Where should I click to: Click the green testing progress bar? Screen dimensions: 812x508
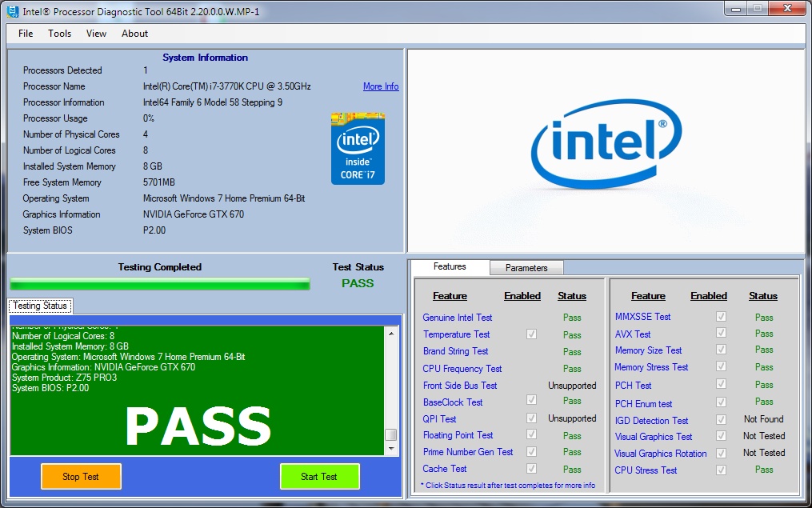pos(160,284)
